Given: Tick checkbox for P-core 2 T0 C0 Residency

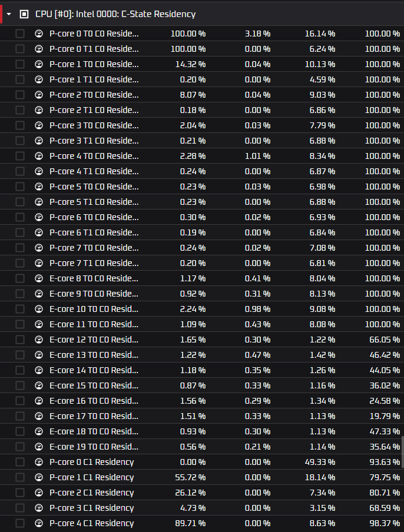Looking at the screenshot, I should [x=20, y=95].
